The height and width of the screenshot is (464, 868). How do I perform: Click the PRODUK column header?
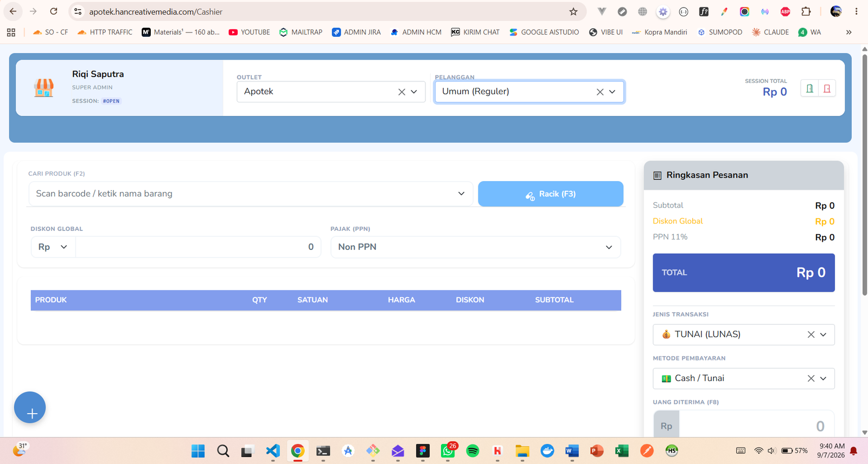(51, 300)
